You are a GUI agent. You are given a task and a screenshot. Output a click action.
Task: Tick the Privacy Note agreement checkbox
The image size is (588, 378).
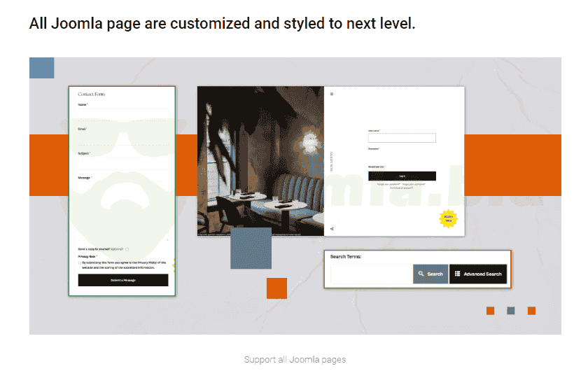point(80,262)
